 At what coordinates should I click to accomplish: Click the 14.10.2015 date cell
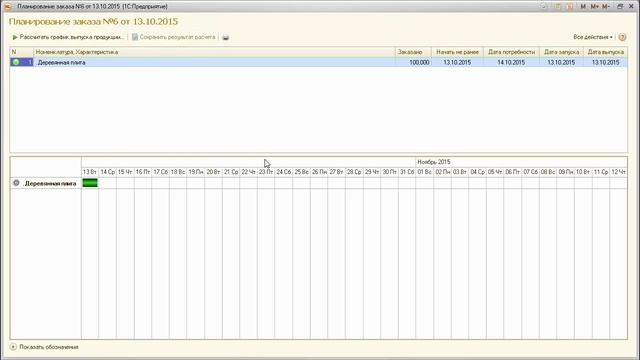coord(511,62)
